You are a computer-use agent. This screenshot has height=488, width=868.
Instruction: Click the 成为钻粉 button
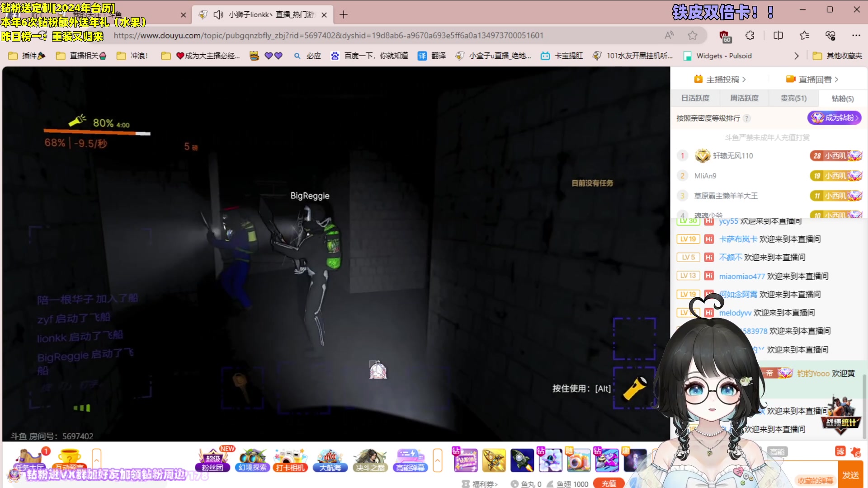834,117
